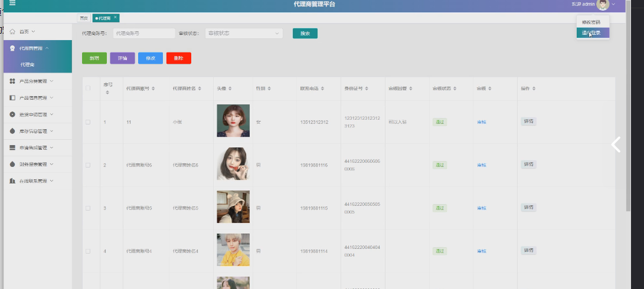Screen dimensions: 644x289
Task: Close the 代理商 tab with its X
Action: (116, 17)
